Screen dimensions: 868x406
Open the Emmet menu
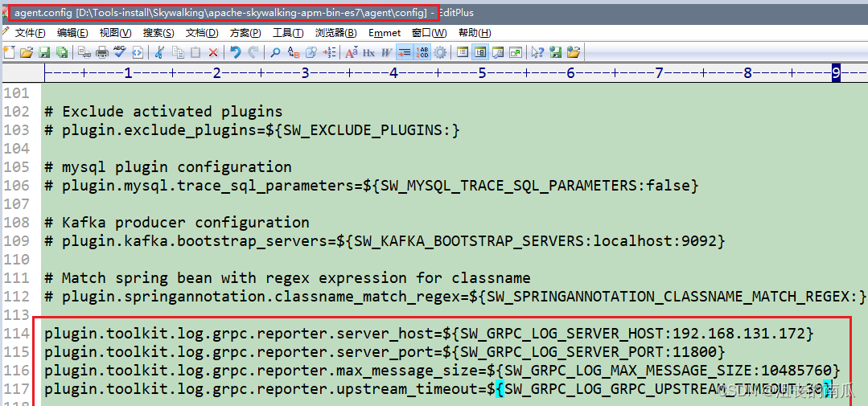coord(385,33)
